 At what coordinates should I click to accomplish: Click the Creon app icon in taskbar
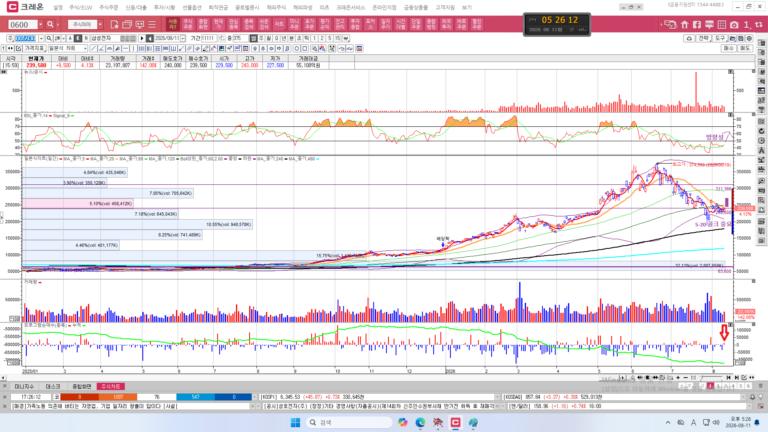(x=456, y=422)
